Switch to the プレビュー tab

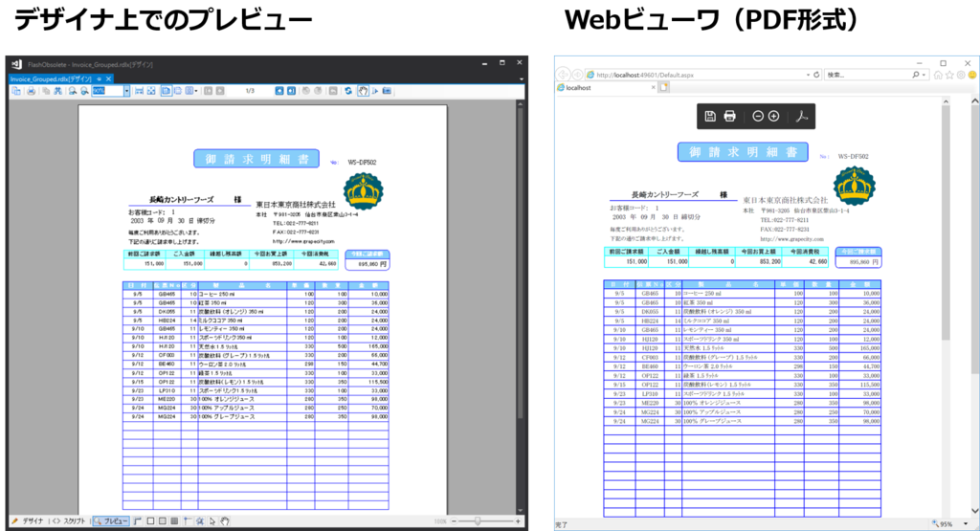point(111,521)
